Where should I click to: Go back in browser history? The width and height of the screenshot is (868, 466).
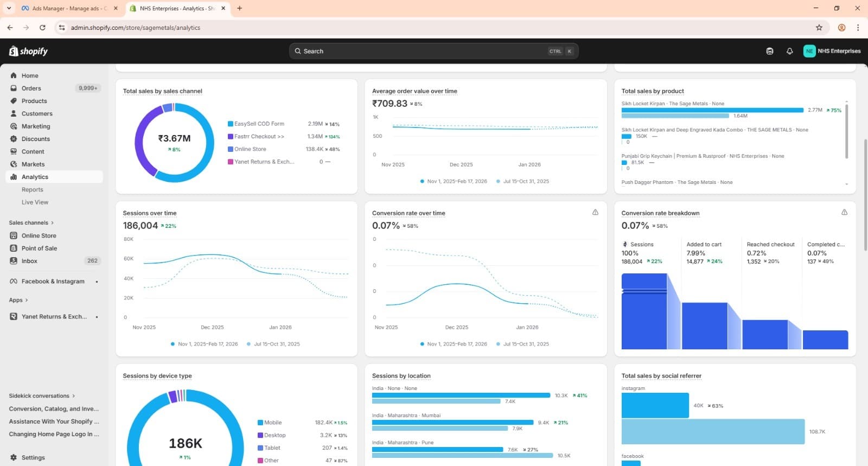tap(10, 27)
